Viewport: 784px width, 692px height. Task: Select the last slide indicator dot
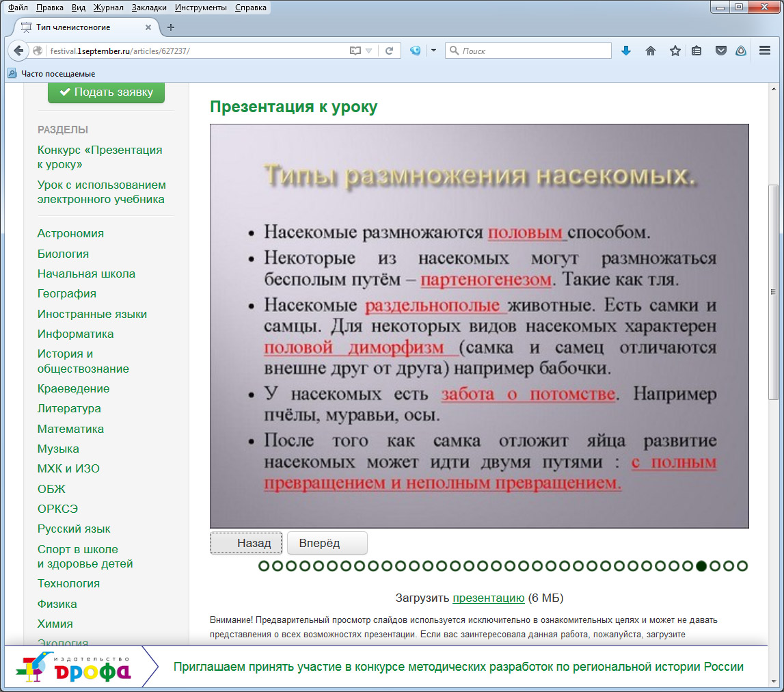[x=742, y=566]
